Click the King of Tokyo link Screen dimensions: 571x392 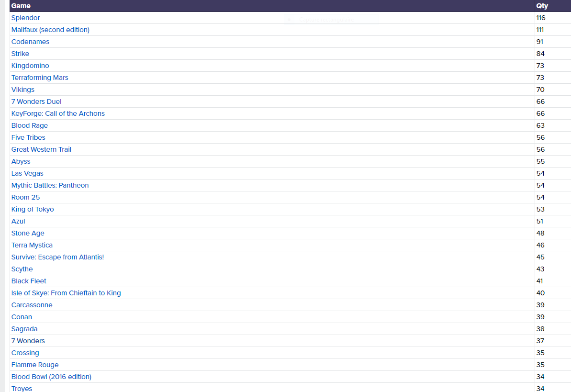[x=33, y=209]
